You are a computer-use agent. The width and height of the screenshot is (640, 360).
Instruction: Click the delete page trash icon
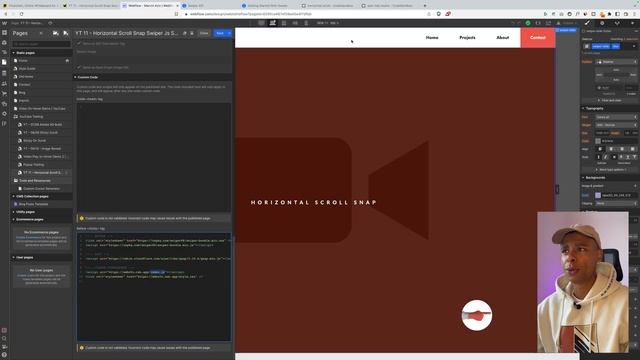[x=192, y=33]
